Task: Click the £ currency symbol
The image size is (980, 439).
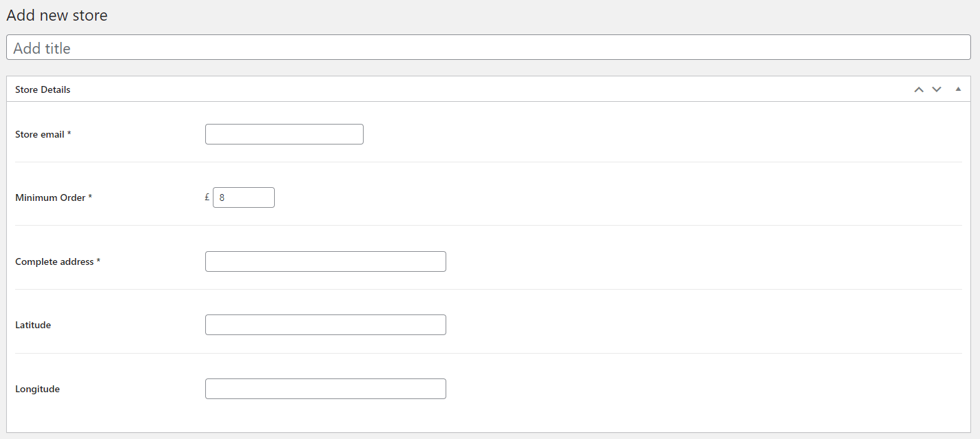Action: [207, 197]
